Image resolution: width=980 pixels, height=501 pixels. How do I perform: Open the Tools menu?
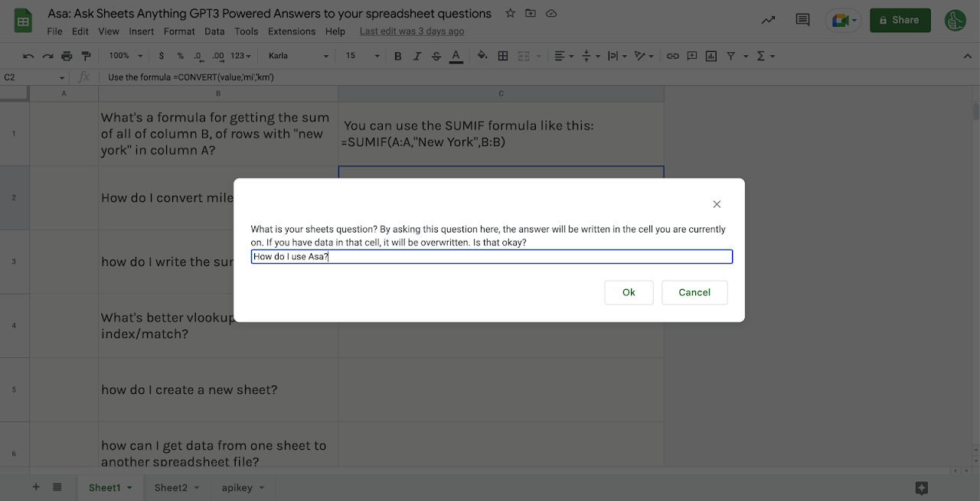(247, 31)
